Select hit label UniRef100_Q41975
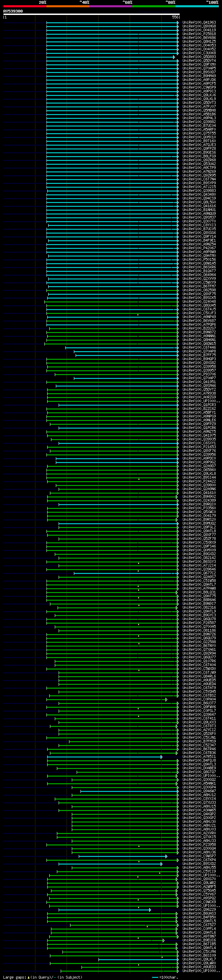 (x=199, y=435)
